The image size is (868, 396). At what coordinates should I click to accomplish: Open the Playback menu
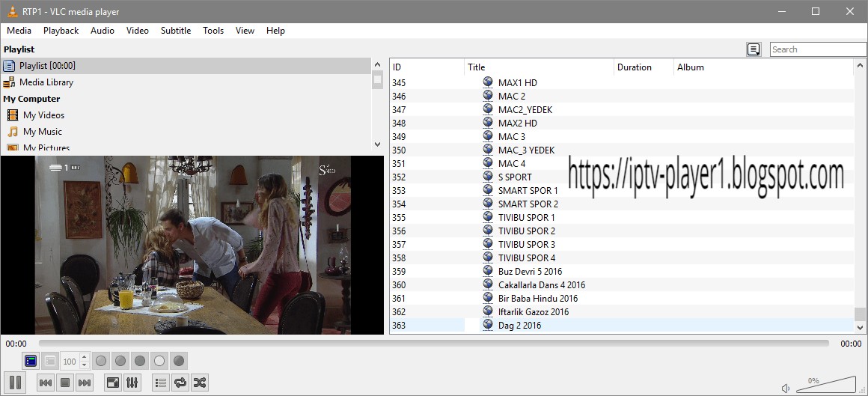[61, 31]
